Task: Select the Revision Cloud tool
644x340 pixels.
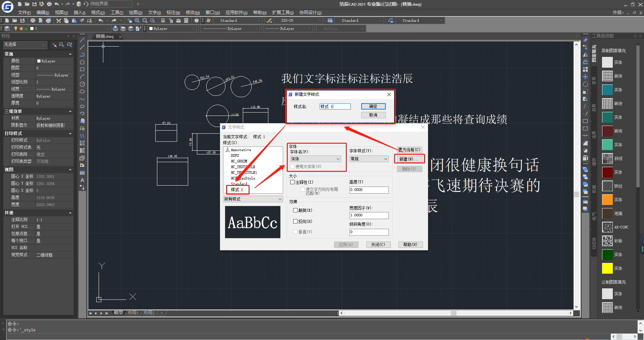Action: pyautogui.click(x=82, y=91)
